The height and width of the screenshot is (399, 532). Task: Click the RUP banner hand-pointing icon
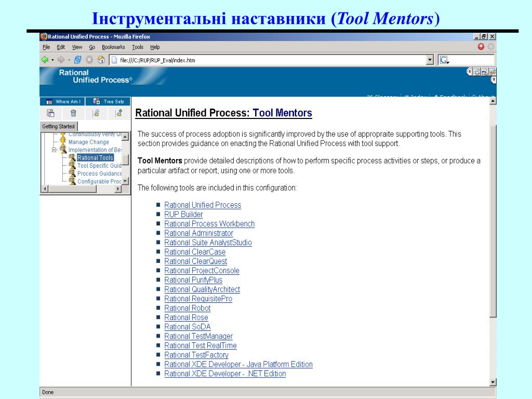click(493, 72)
